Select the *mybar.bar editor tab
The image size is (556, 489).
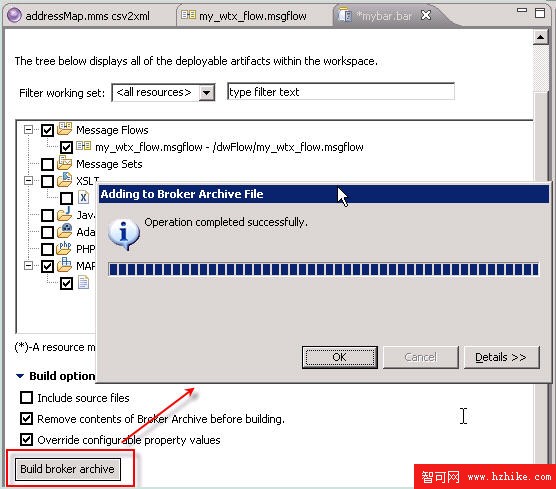pos(384,16)
